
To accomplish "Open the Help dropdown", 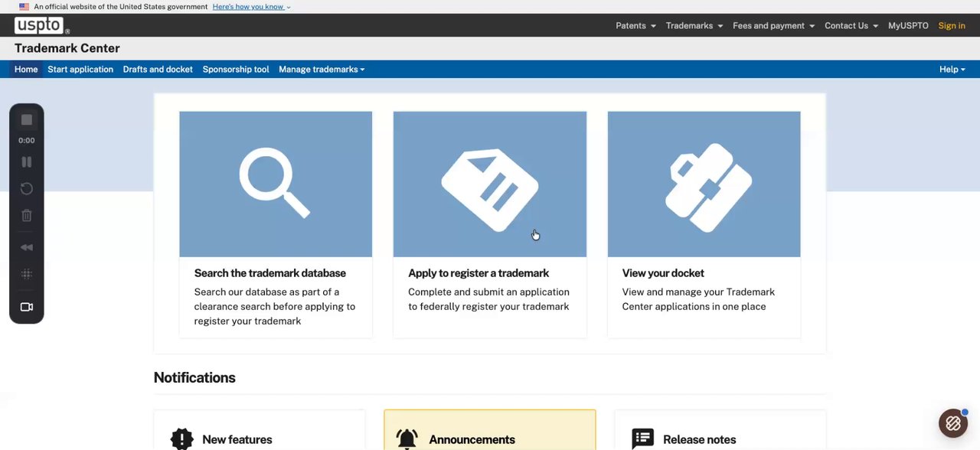I will click(x=952, y=69).
